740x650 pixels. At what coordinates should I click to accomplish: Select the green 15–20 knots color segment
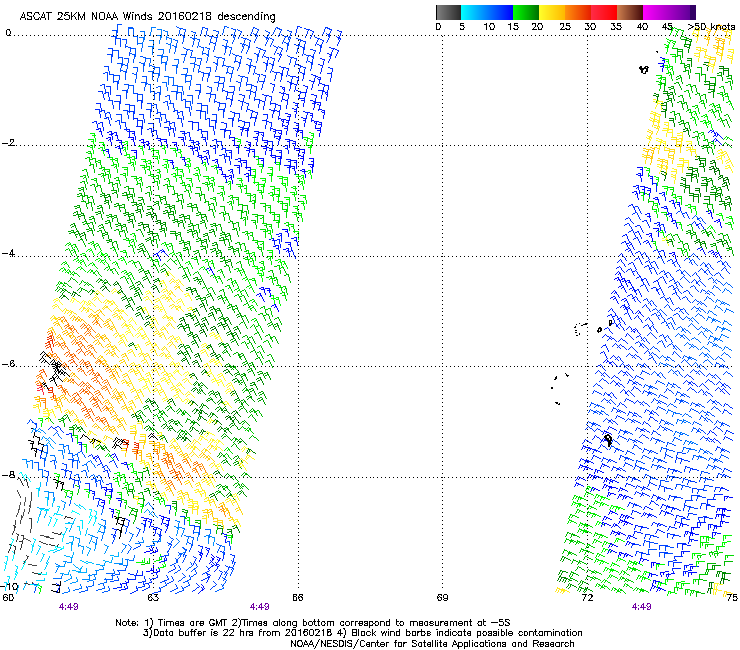tap(526, 12)
